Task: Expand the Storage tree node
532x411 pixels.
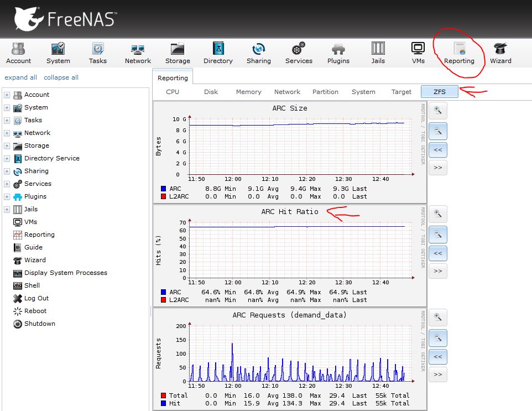Action: coord(7,146)
